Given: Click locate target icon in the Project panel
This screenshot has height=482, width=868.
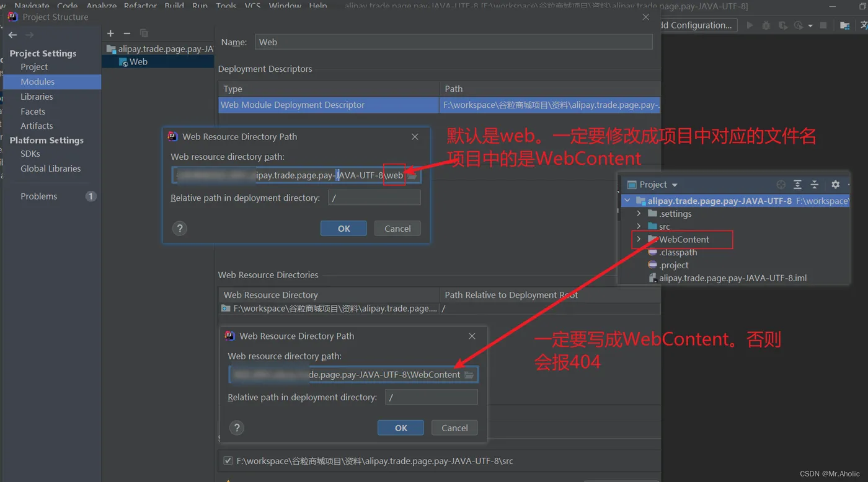Looking at the screenshot, I should tap(781, 185).
